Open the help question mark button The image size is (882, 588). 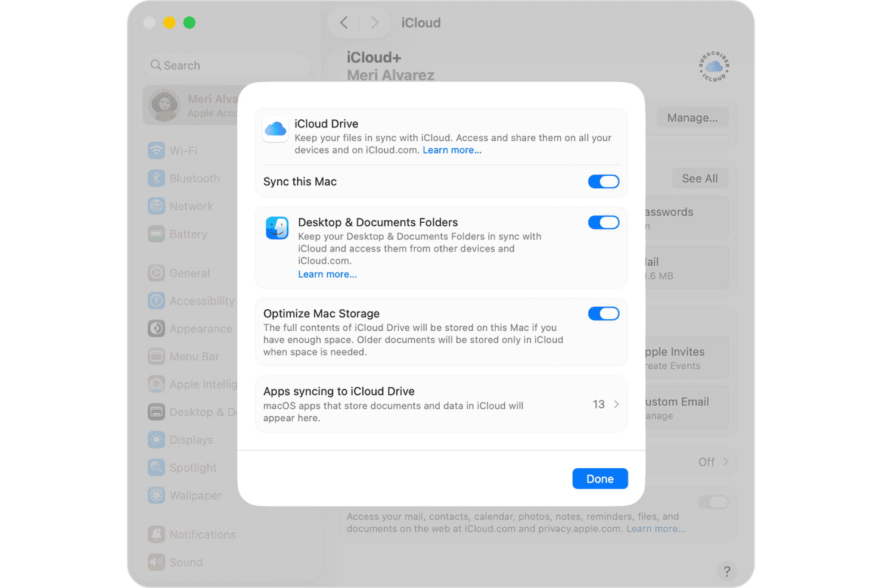click(727, 571)
